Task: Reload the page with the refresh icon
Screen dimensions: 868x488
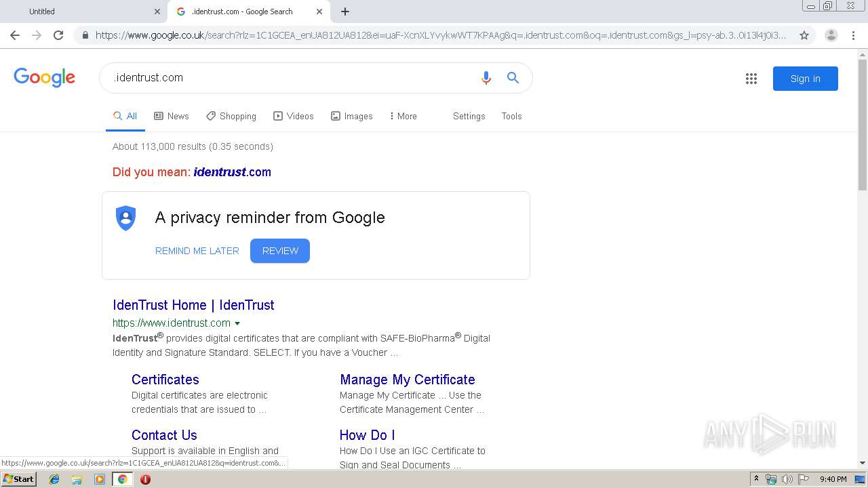Action: (x=58, y=35)
